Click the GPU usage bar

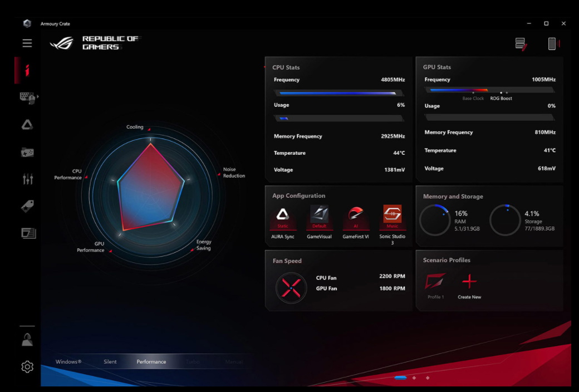[489, 117]
